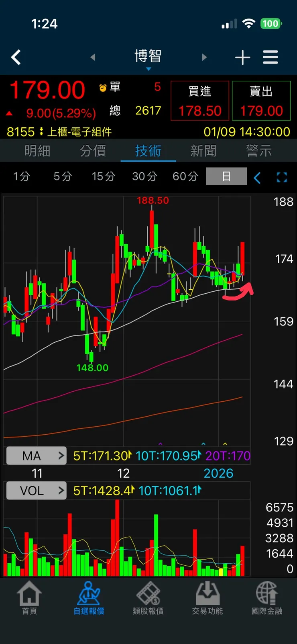Select the 1分 chart interval
The image size is (297, 644).
point(21,176)
